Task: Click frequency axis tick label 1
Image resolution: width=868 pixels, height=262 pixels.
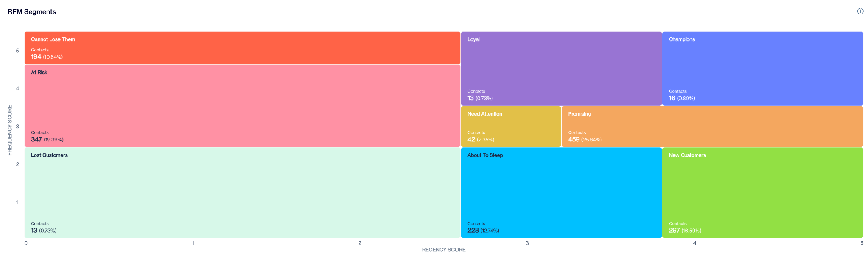Action: coord(17,203)
